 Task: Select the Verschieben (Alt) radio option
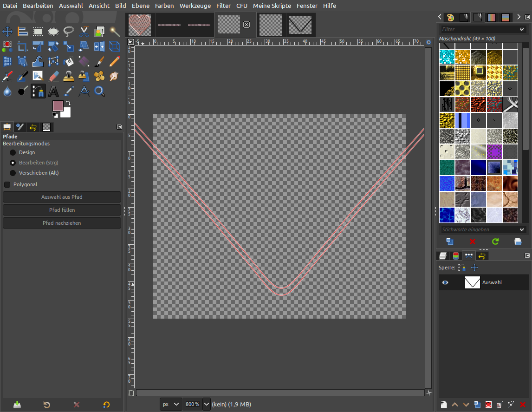tap(13, 173)
